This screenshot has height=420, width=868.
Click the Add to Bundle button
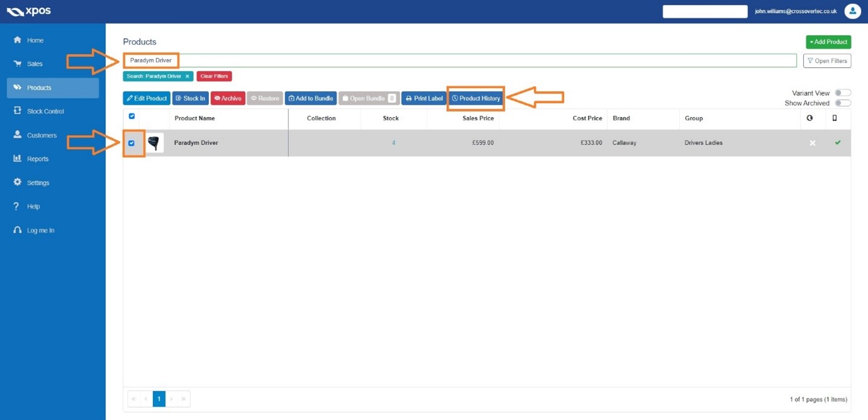pos(311,98)
